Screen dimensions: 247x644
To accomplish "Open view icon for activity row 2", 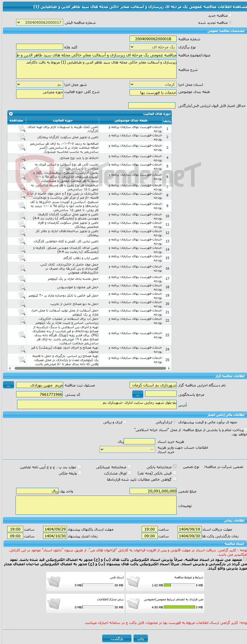I will 22,137.
